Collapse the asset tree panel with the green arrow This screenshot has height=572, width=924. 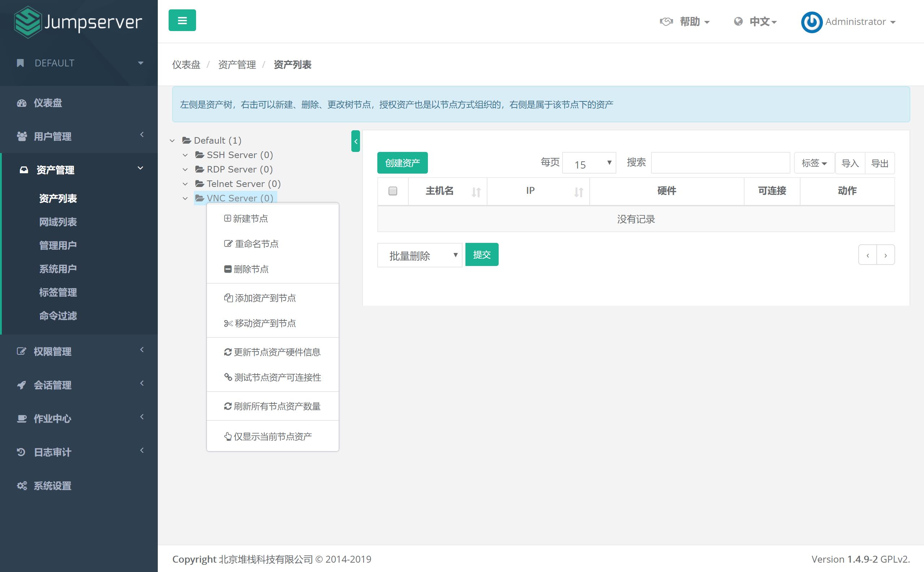coord(355,141)
